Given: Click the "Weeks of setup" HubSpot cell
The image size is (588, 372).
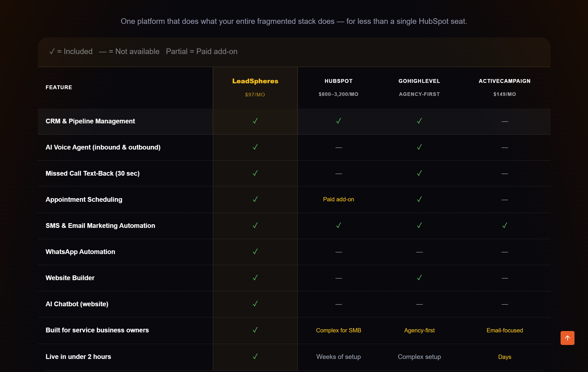Looking at the screenshot, I should point(339,357).
